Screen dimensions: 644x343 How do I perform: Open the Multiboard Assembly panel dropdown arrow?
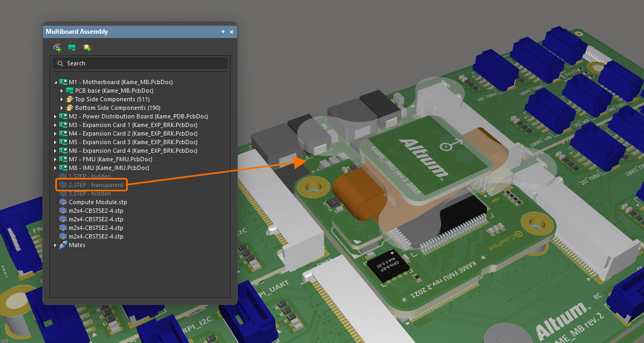click(223, 32)
